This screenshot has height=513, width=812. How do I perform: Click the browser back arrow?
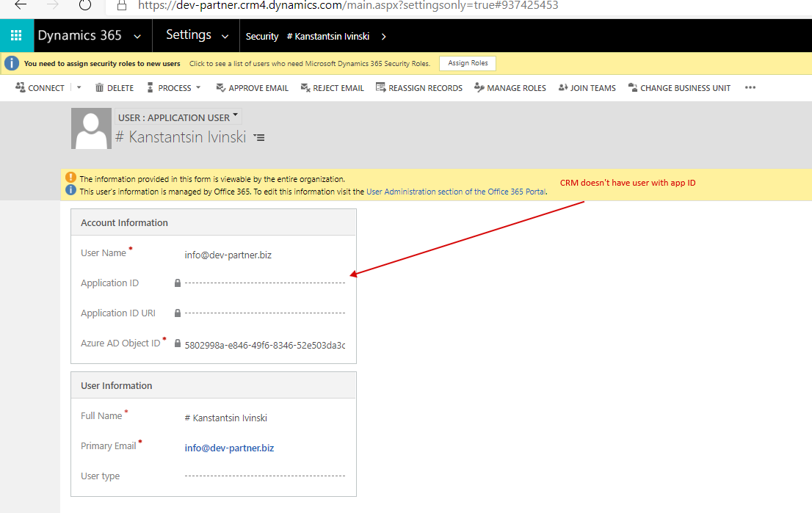point(21,5)
